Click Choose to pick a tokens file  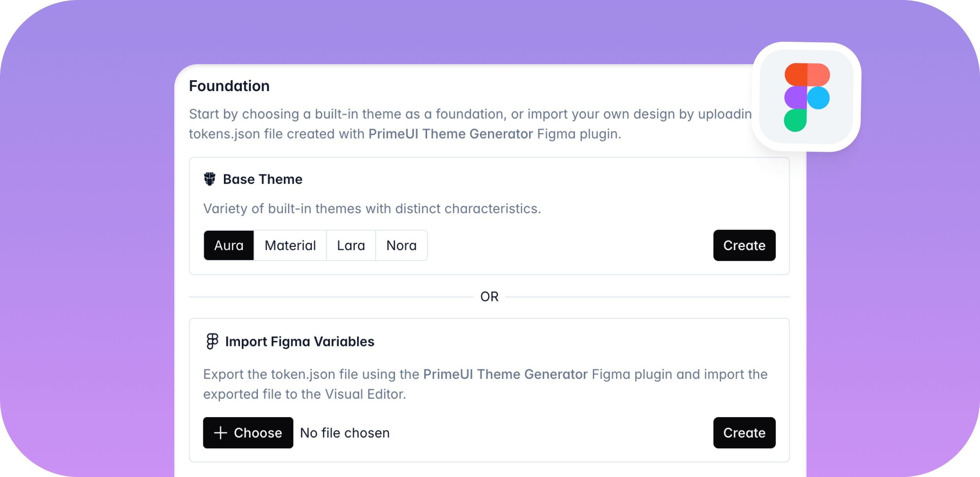248,432
